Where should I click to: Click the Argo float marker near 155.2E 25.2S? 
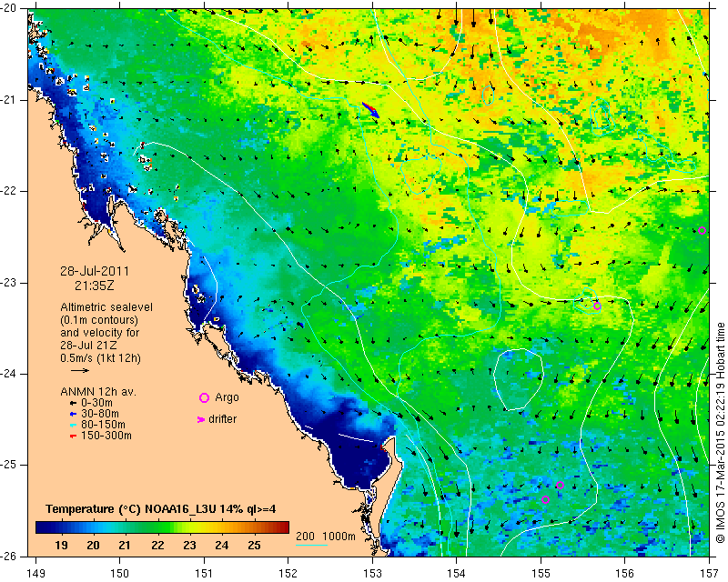tap(560, 486)
